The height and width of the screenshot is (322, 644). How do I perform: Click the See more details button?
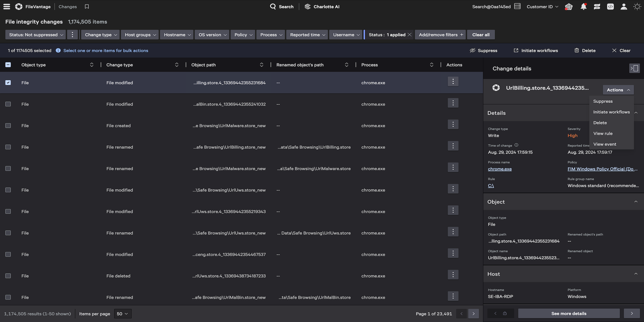point(569,313)
